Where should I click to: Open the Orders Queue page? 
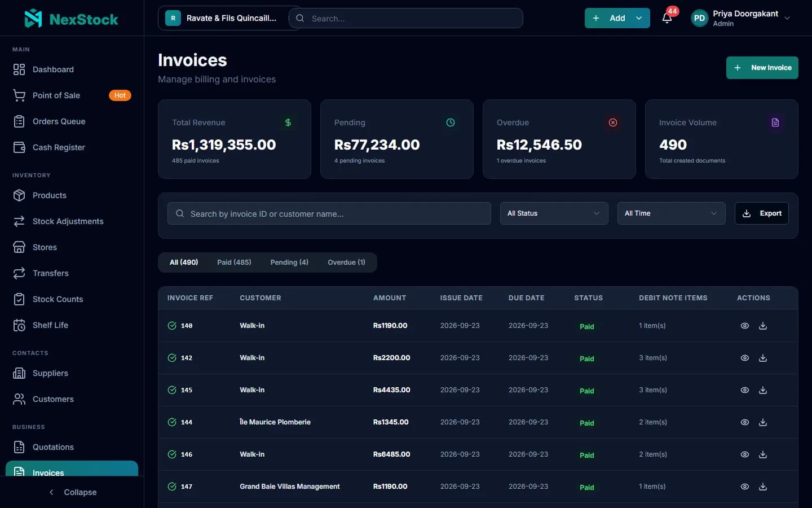coord(72,121)
